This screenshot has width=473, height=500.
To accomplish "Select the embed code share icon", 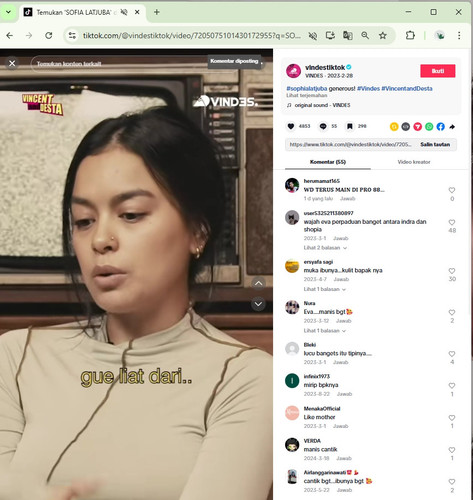I will click(x=406, y=127).
